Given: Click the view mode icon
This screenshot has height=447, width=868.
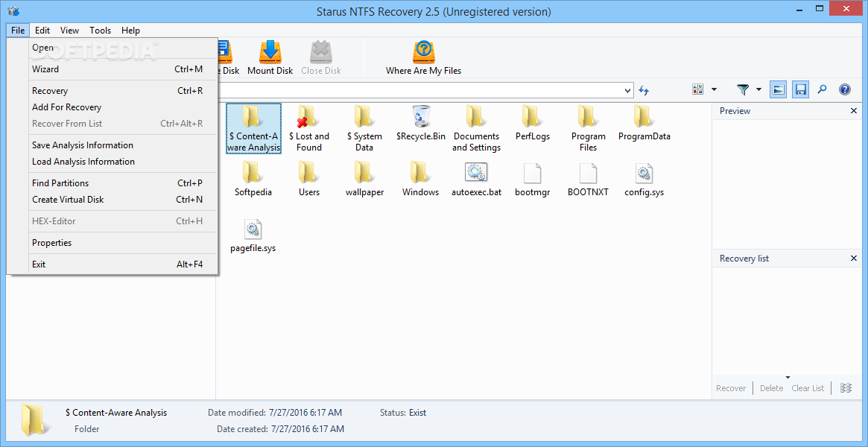Looking at the screenshot, I should click(697, 89).
